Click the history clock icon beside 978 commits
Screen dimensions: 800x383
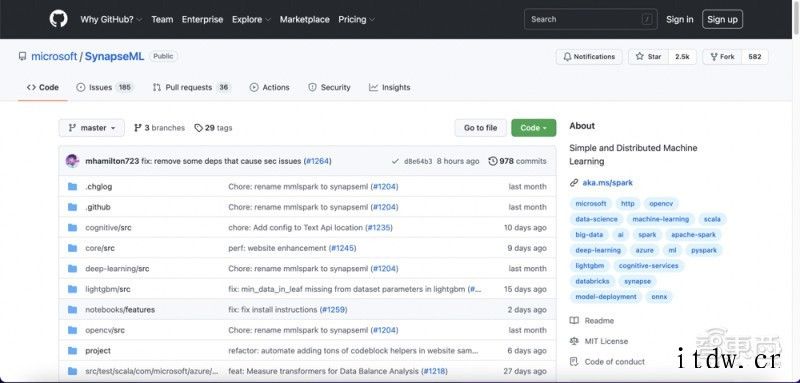pyautogui.click(x=492, y=161)
